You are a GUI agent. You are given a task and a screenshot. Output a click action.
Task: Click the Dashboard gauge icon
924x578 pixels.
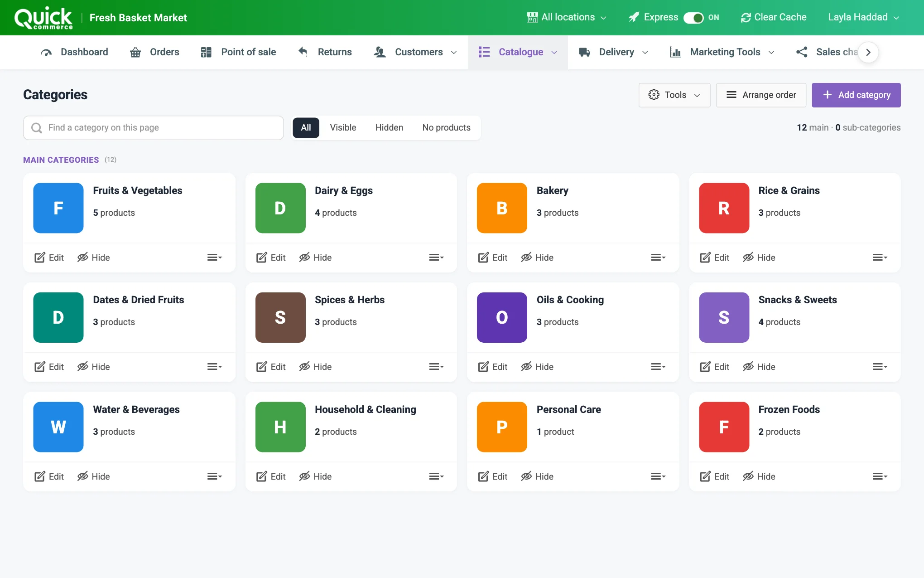(x=46, y=53)
